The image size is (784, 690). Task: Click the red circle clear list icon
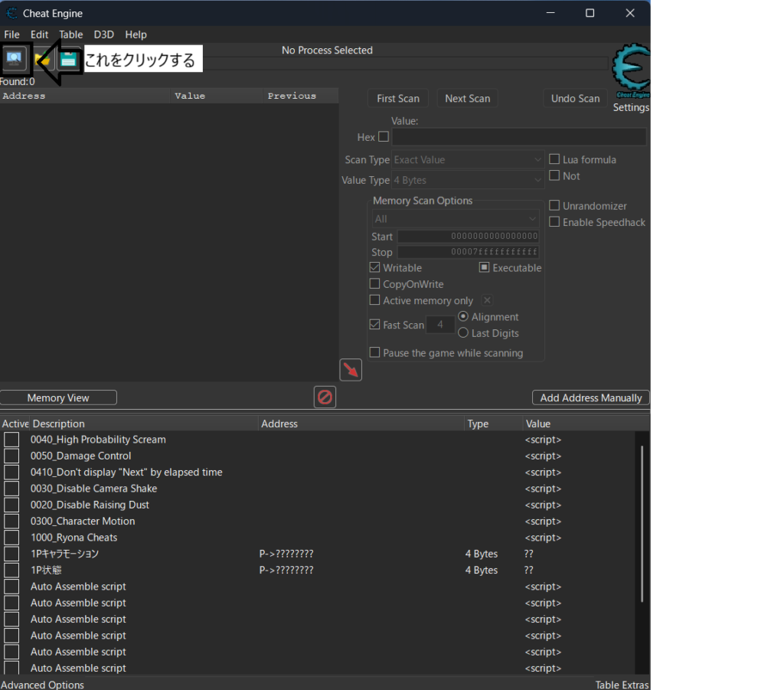(325, 397)
